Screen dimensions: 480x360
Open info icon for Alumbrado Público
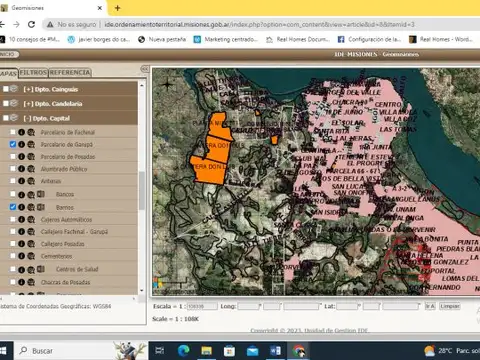(x=21, y=169)
